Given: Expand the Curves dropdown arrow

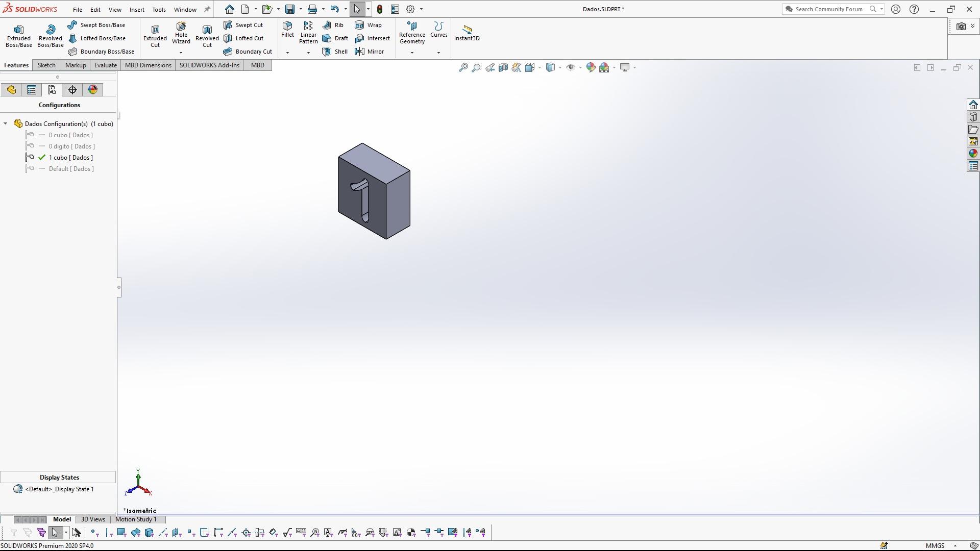Looking at the screenshot, I should (438, 53).
